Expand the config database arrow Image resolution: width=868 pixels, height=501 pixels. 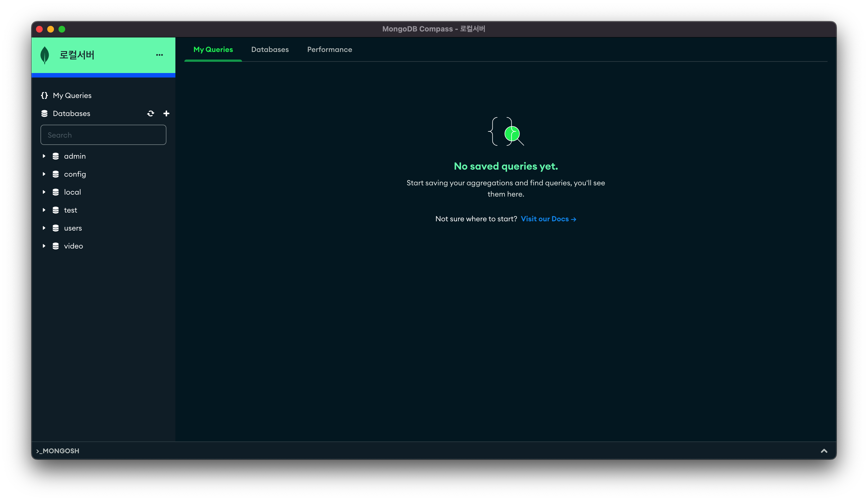tap(44, 174)
